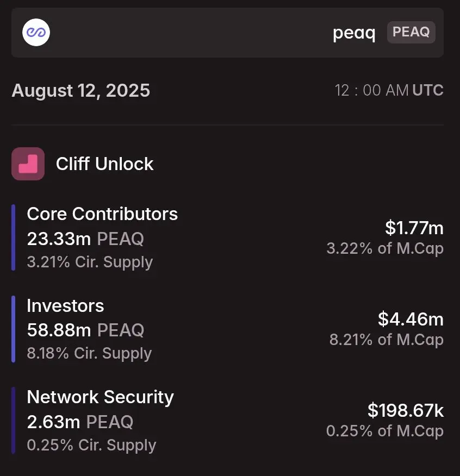Select the PEAQ ticker badge

click(x=411, y=32)
